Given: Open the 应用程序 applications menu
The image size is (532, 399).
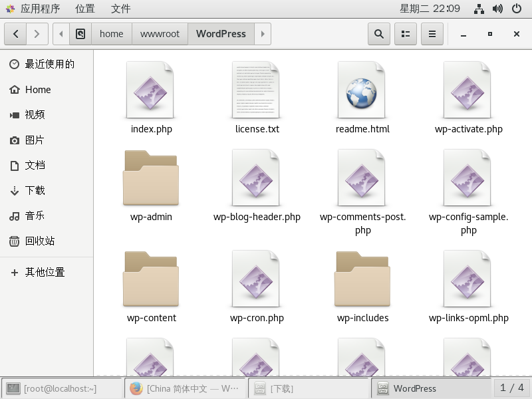Looking at the screenshot, I should pos(41,9).
